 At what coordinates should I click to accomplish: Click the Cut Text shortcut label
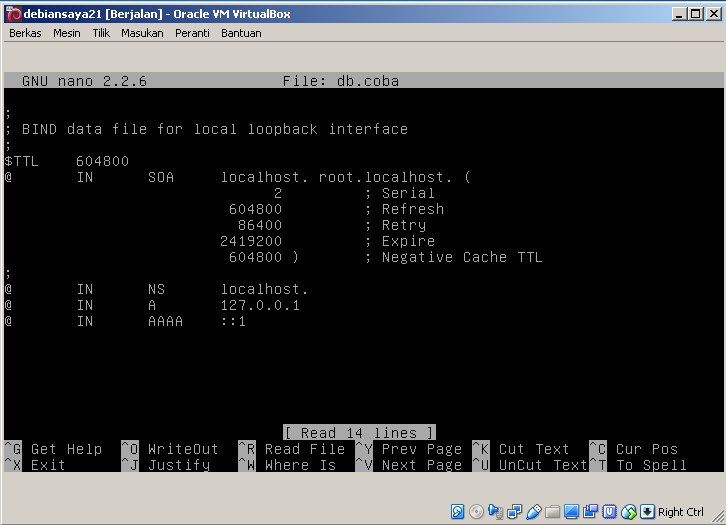tap(534, 449)
